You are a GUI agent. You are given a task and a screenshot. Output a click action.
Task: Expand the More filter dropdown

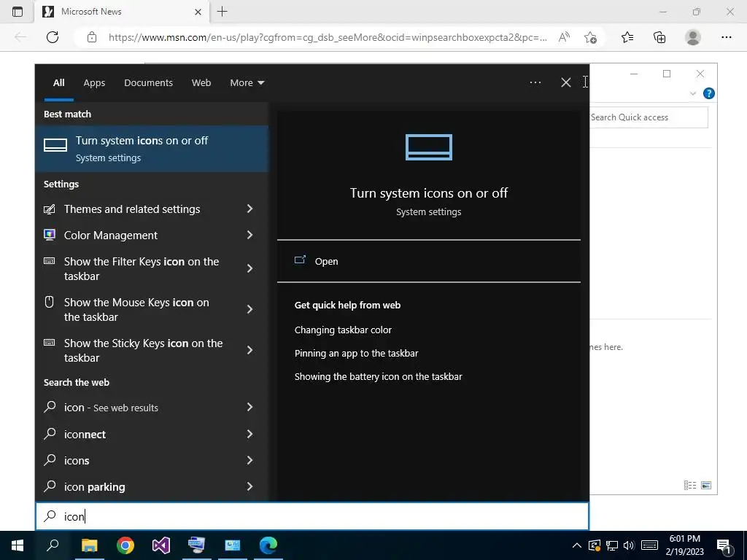point(247,83)
